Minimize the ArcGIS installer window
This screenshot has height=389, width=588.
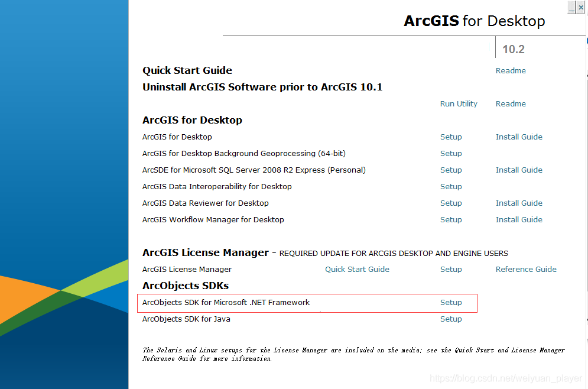pyautogui.click(x=571, y=7)
